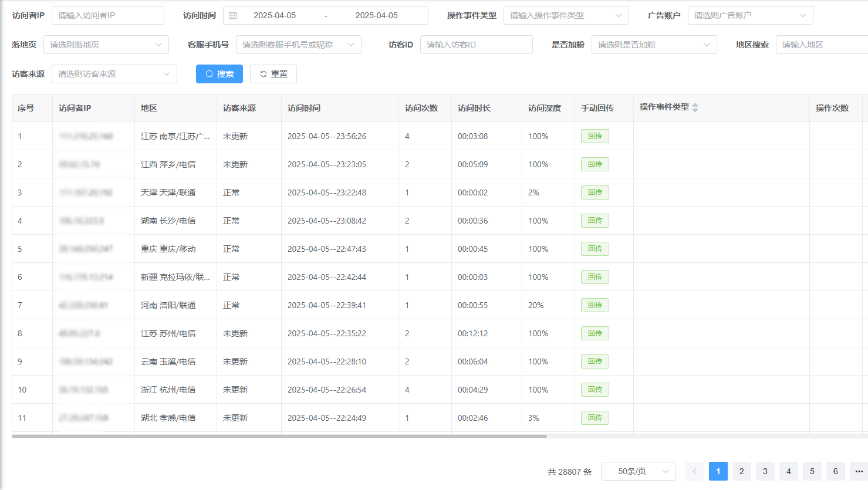868x490 pixels.
Task: Expand the 客服手机号 dropdown
Action: coord(298,45)
